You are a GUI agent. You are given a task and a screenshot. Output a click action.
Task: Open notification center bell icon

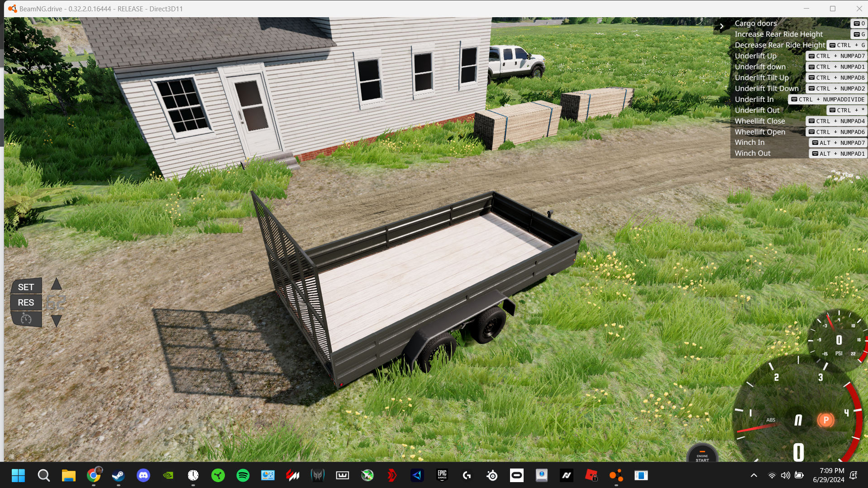854,475
